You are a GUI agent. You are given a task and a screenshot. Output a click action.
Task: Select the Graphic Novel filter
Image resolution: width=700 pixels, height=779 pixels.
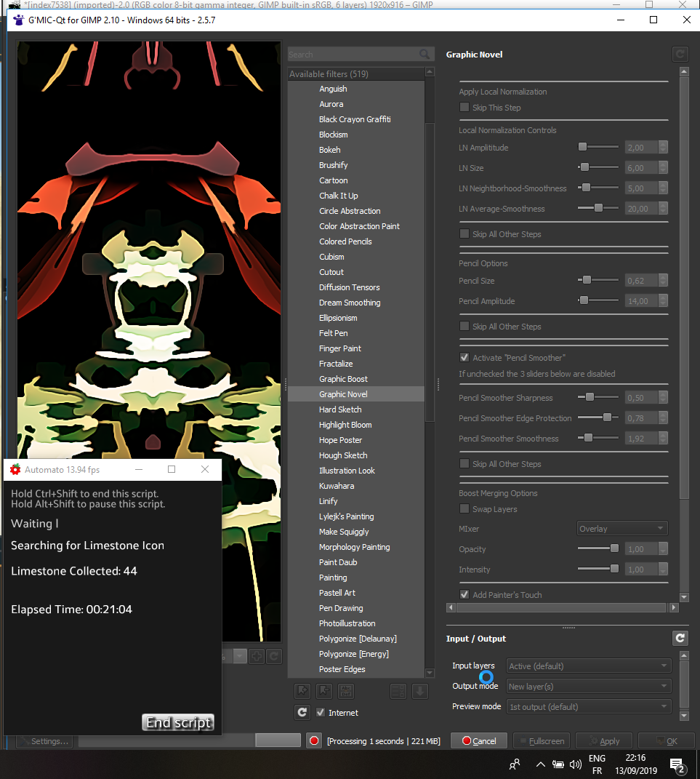(356, 394)
